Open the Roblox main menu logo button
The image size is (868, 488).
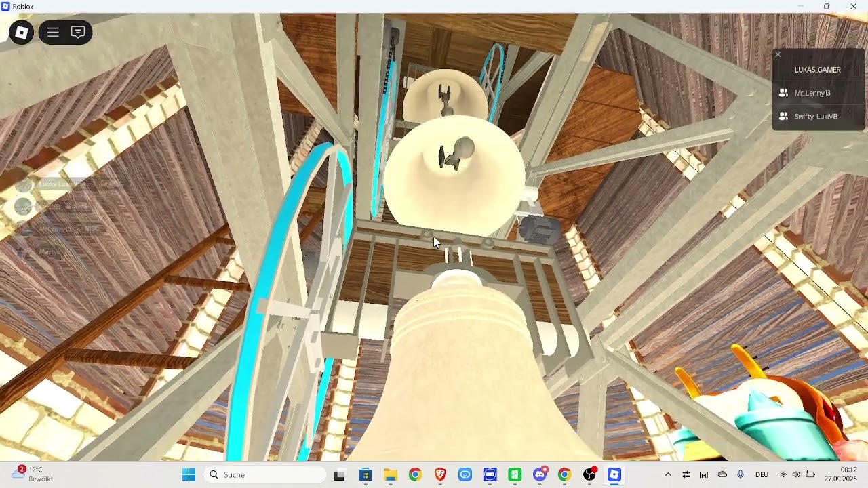[x=21, y=33]
